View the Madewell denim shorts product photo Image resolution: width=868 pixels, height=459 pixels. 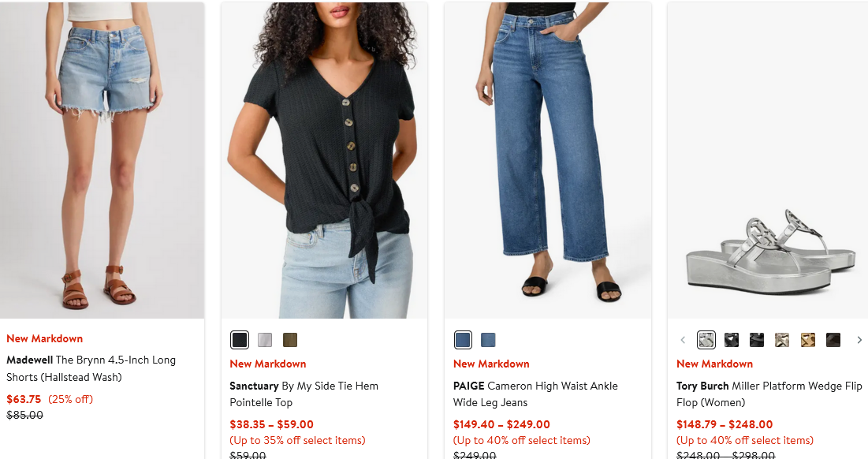click(x=102, y=160)
